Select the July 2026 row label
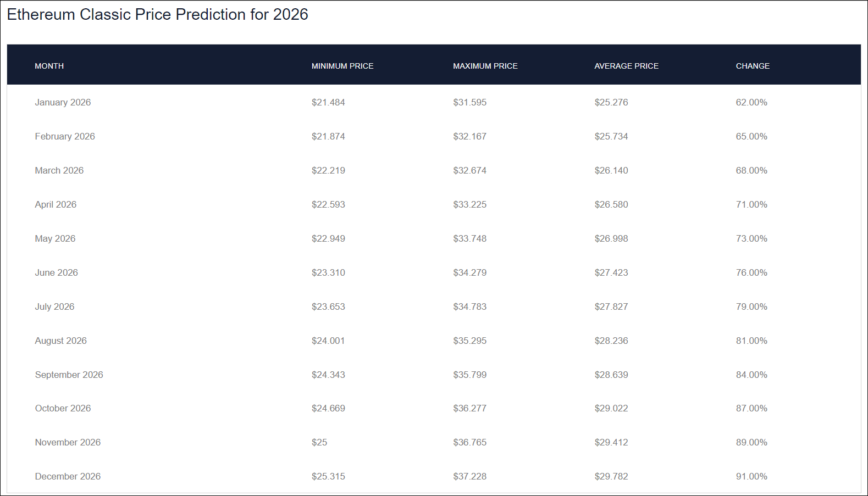Screen dimensions: 868x496 point(54,306)
